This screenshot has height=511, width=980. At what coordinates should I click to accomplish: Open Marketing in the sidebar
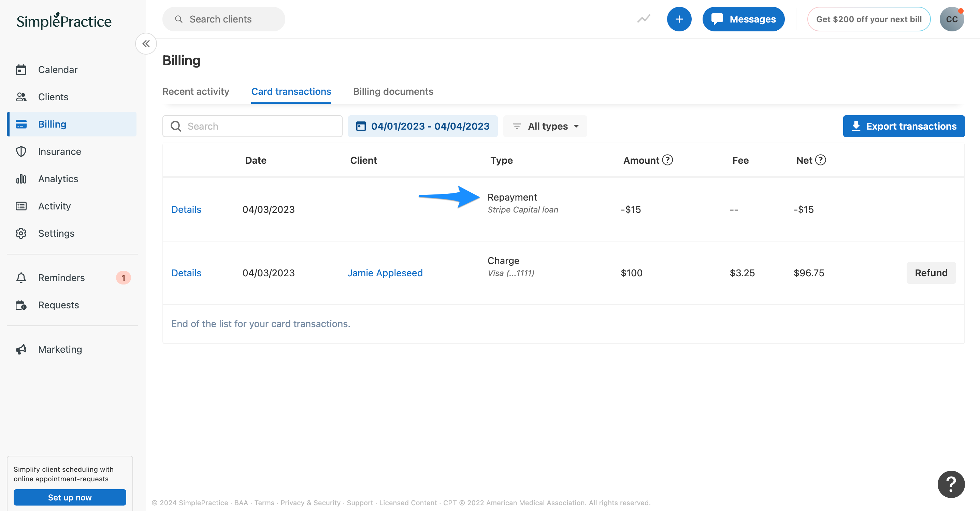(x=72, y=349)
